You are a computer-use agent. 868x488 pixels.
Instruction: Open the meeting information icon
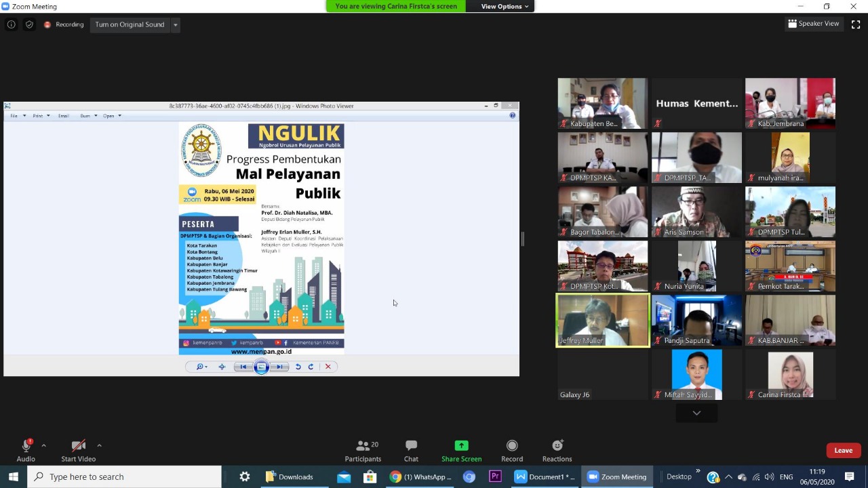tap(11, 24)
